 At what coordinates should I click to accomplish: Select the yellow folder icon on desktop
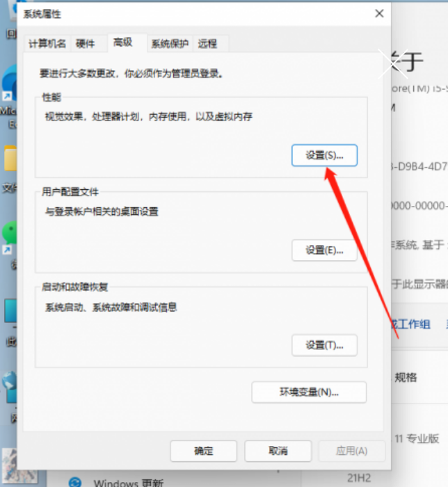[x=9, y=160]
